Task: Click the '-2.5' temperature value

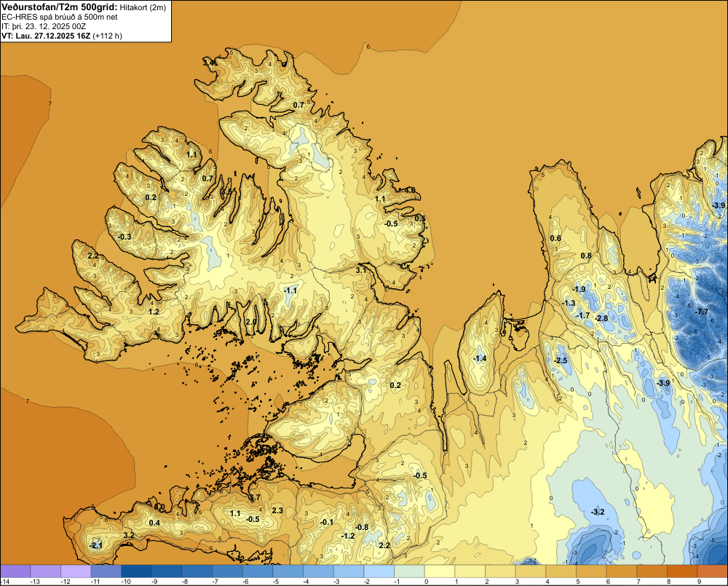Action: point(561,360)
